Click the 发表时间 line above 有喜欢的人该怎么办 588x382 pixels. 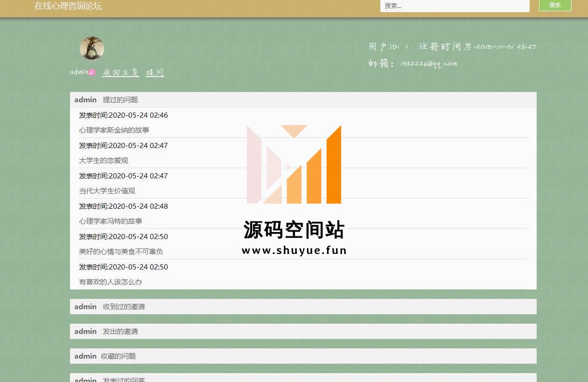(123, 267)
